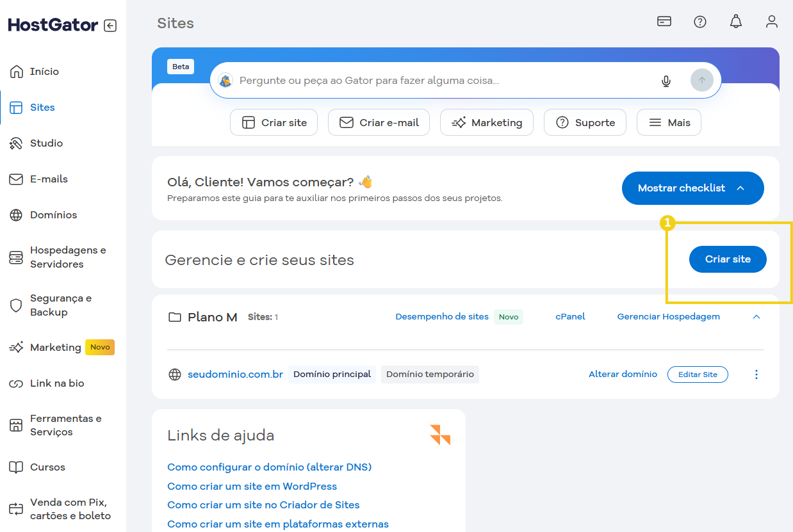Focus the Gator question input field
Viewport: 793px width, 532px height.
coord(442,81)
